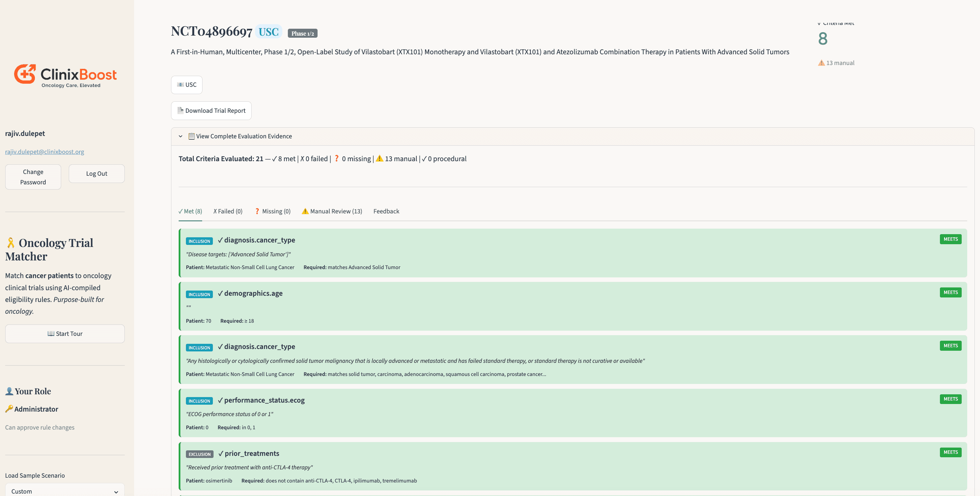This screenshot has width=980, height=496.
Task: Click the person icon beside Your Role
Action: (9, 391)
